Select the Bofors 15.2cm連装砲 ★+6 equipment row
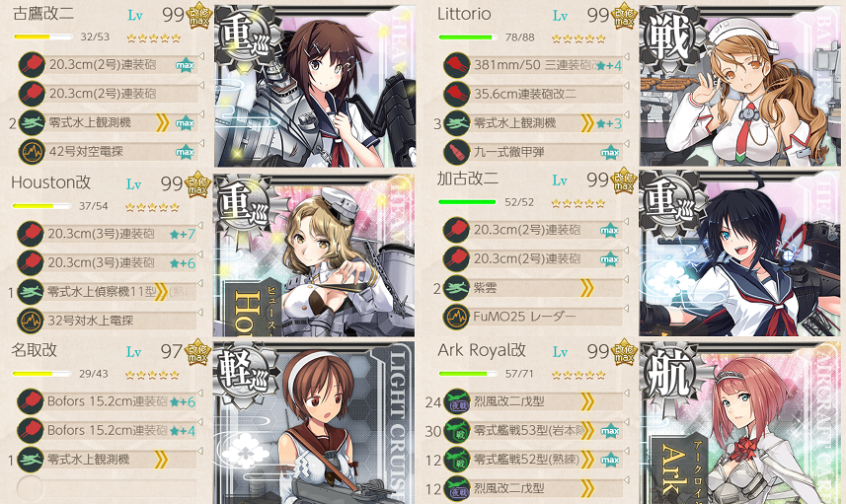The width and height of the screenshot is (846, 504). click(107, 402)
